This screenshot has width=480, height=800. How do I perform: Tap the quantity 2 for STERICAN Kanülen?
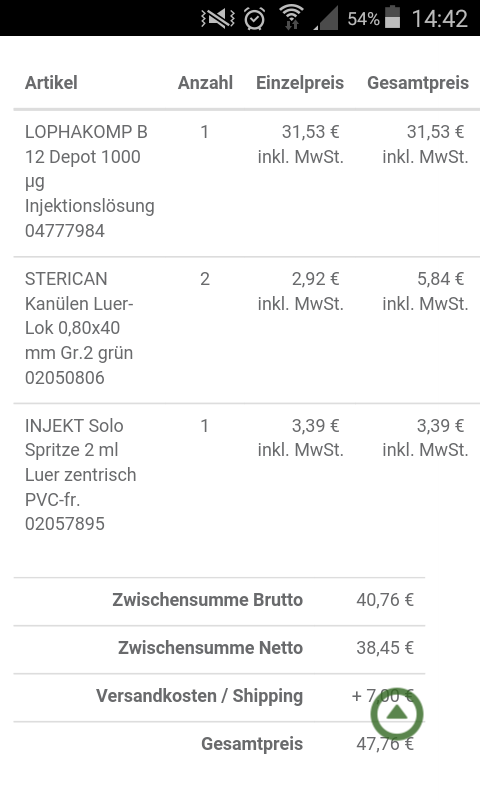(x=205, y=279)
